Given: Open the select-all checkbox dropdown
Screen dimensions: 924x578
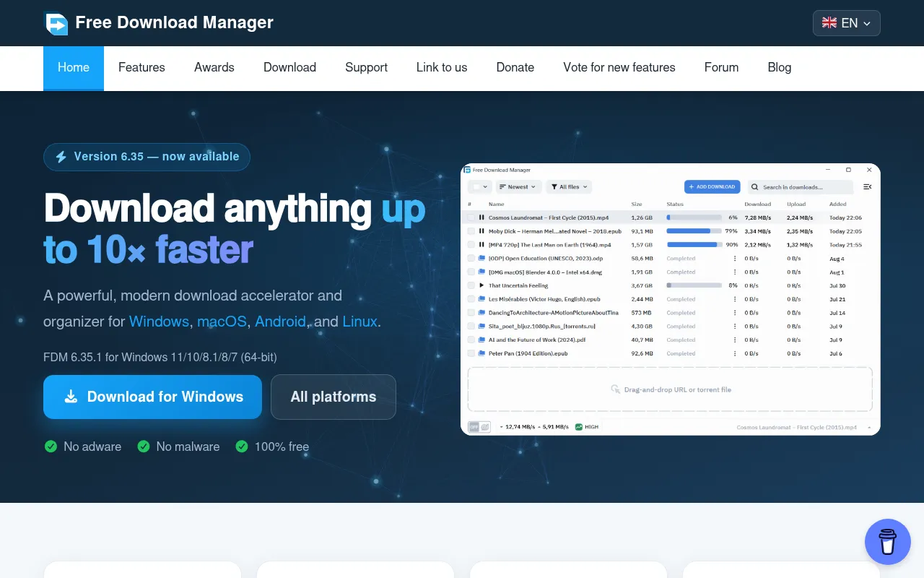Looking at the screenshot, I should pos(479,187).
